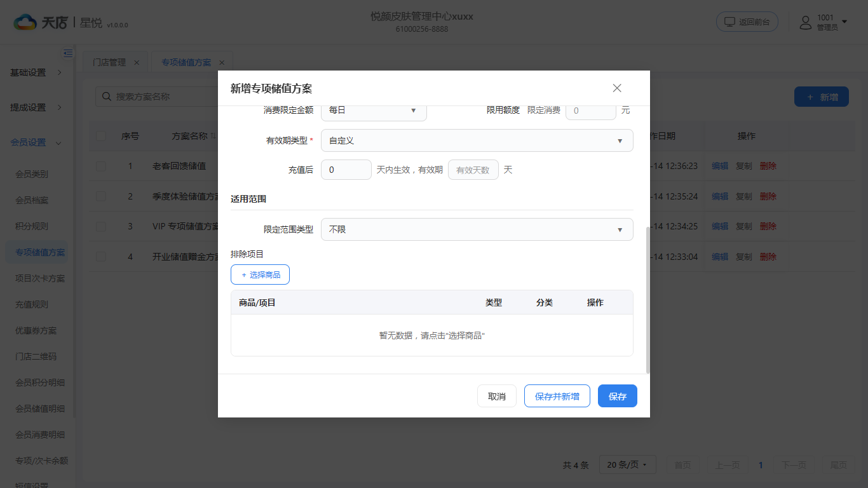Click the 适用范围 section heading
868x488 pixels.
(x=248, y=199)
